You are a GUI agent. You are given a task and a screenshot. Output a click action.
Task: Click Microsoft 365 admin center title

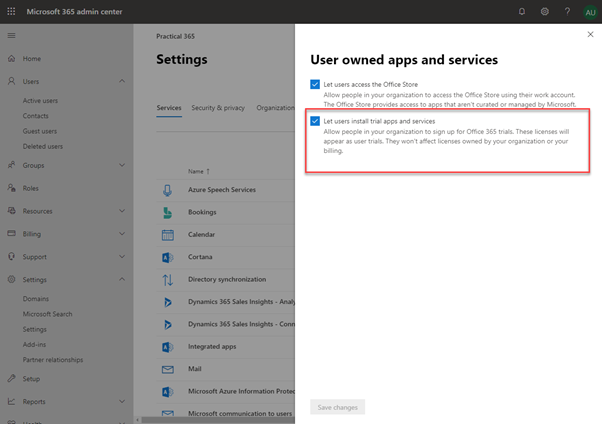point(74,12)
